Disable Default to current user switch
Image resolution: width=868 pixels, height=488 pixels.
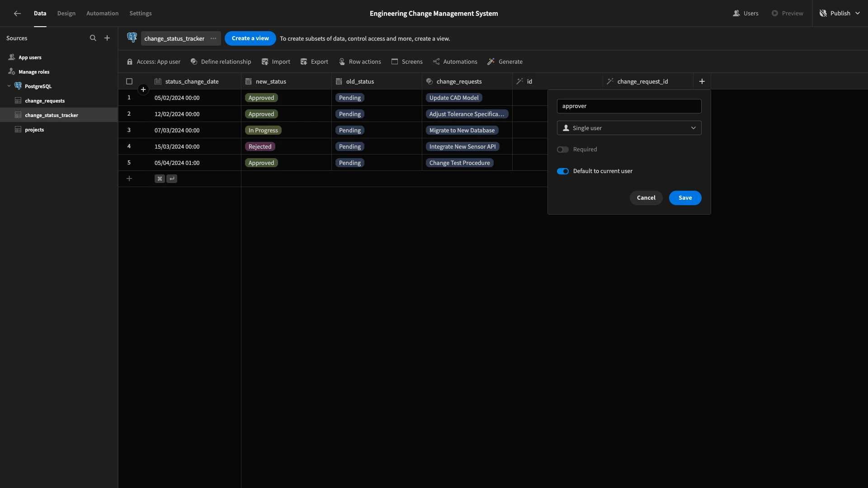[563, 171]
